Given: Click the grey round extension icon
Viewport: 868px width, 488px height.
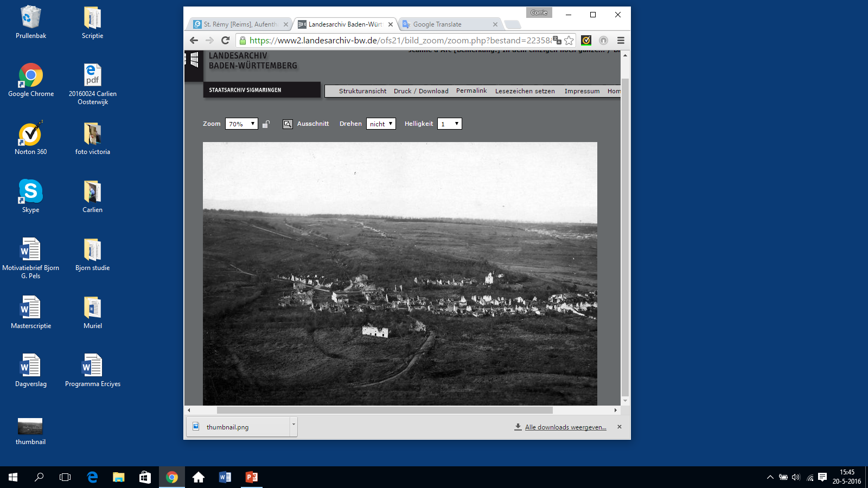Looking at the screenshot, I should (603, 40).
